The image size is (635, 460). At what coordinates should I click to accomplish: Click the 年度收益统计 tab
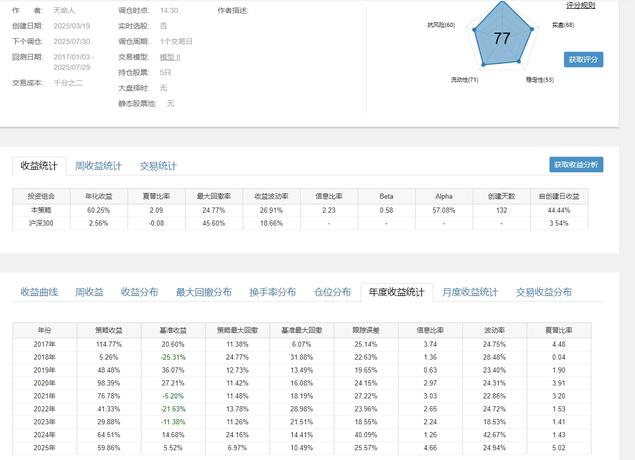click(x=398, y=292)
